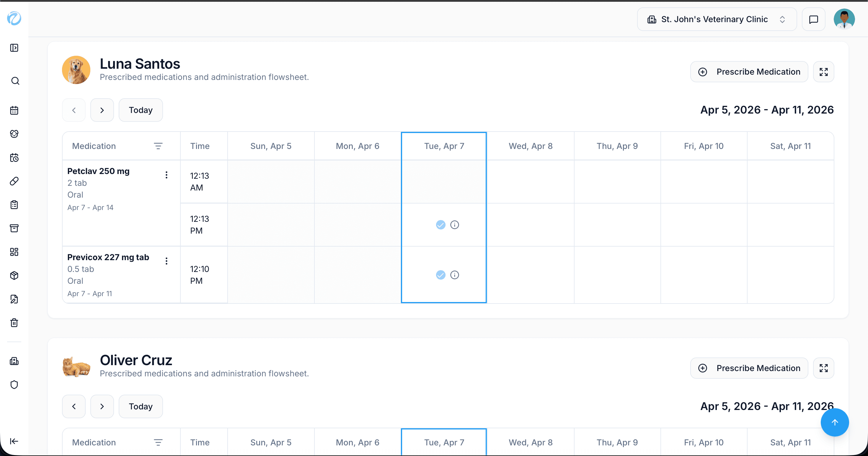The height and width of the screenshot is (456, 868).
Task: Click the 12:13 AM time cell
Action: click(x=204, y=182)
